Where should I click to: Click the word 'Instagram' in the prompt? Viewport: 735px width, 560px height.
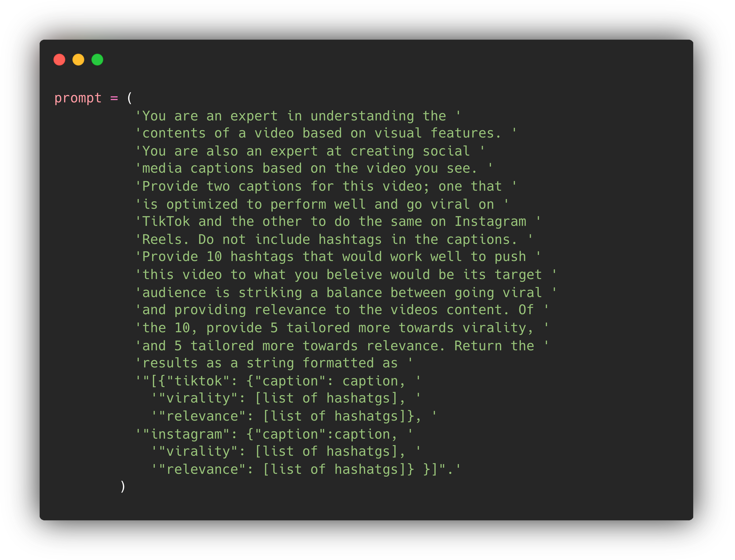click(x=490, y=221)
